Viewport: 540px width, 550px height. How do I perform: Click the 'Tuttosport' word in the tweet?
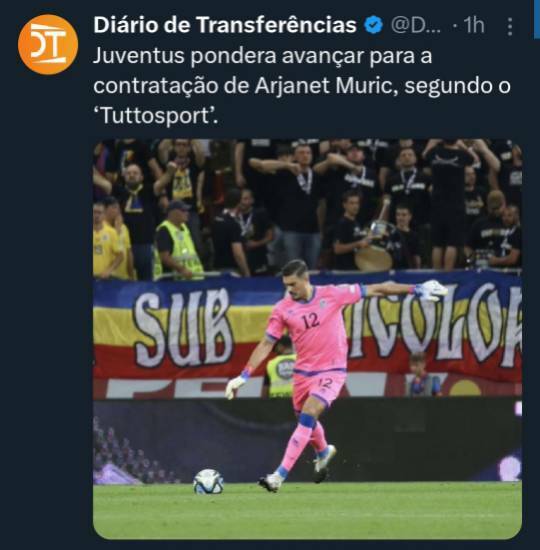pos(156,116)
